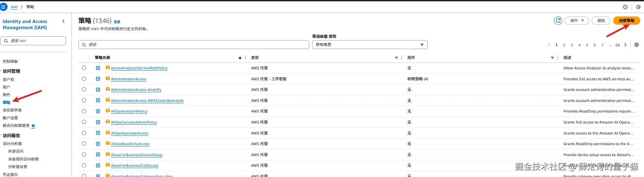Viewport: 644px width, 177px height.
Task: Select AdministratorAccess-AWSElasticBeanstalk radio button
Action: coord(84,101)
